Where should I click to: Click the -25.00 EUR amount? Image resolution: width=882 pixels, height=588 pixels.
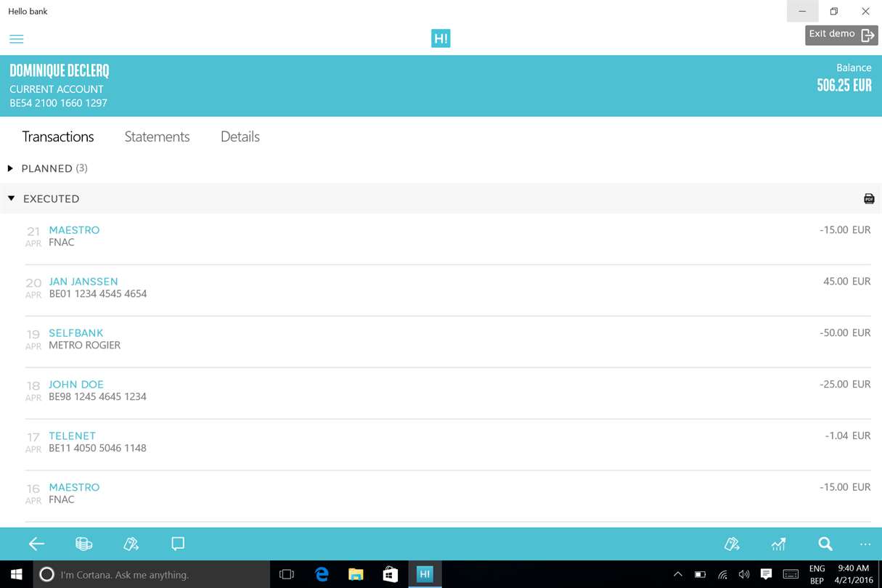[x=845, y=385]
